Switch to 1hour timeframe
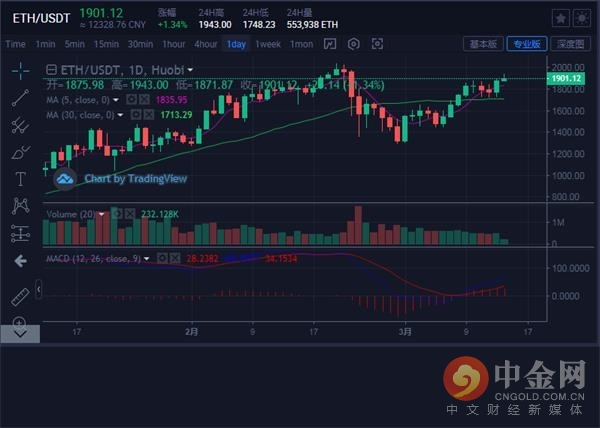 [174, 44]
